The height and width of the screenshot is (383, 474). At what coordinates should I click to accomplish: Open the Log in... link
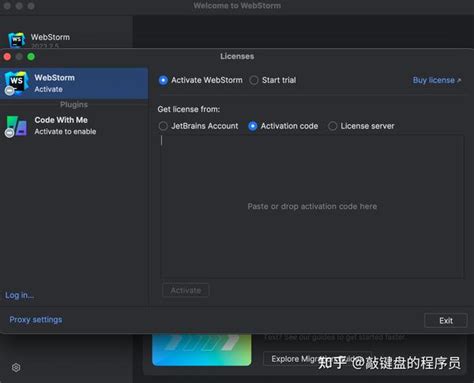click(19, 295)
